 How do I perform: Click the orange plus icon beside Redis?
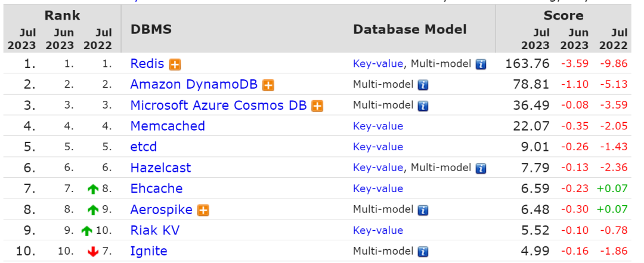click(175, 64)
